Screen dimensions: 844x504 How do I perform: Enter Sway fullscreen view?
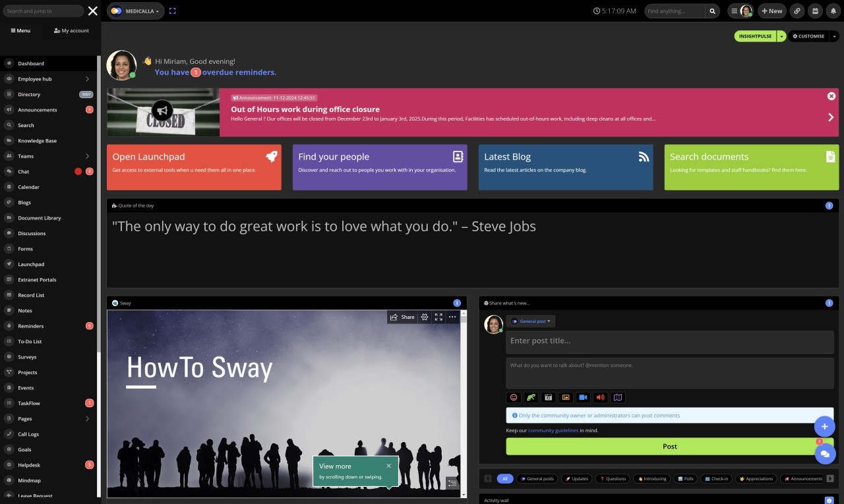coord(438,317)
